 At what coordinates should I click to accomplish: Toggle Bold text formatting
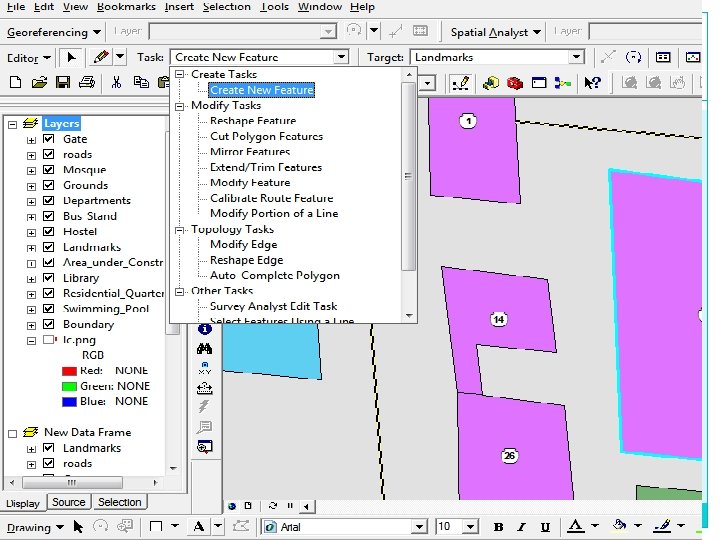498,527
